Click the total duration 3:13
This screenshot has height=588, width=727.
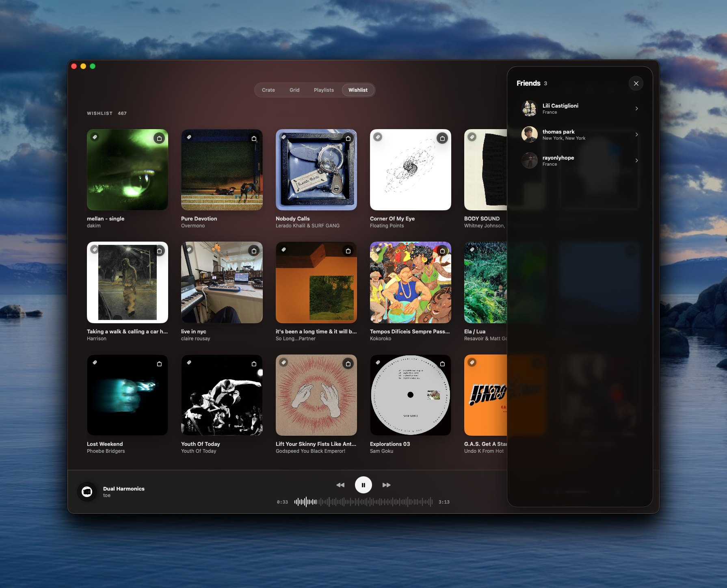click(x=444, y=502)
